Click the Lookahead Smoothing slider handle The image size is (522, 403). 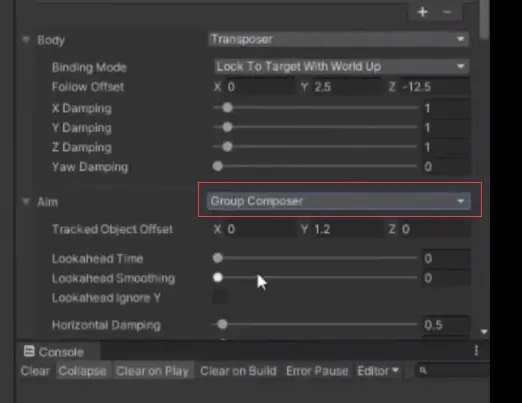[x=218, y=277]
